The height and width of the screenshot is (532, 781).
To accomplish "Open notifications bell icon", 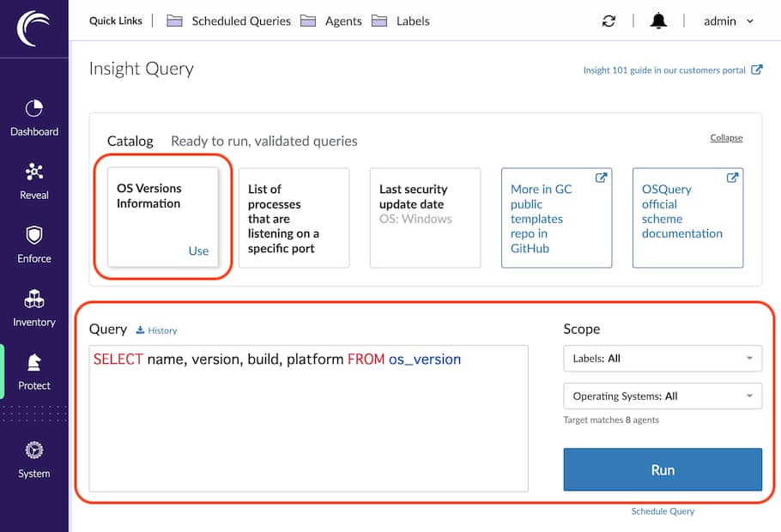I will click(658, 21).
